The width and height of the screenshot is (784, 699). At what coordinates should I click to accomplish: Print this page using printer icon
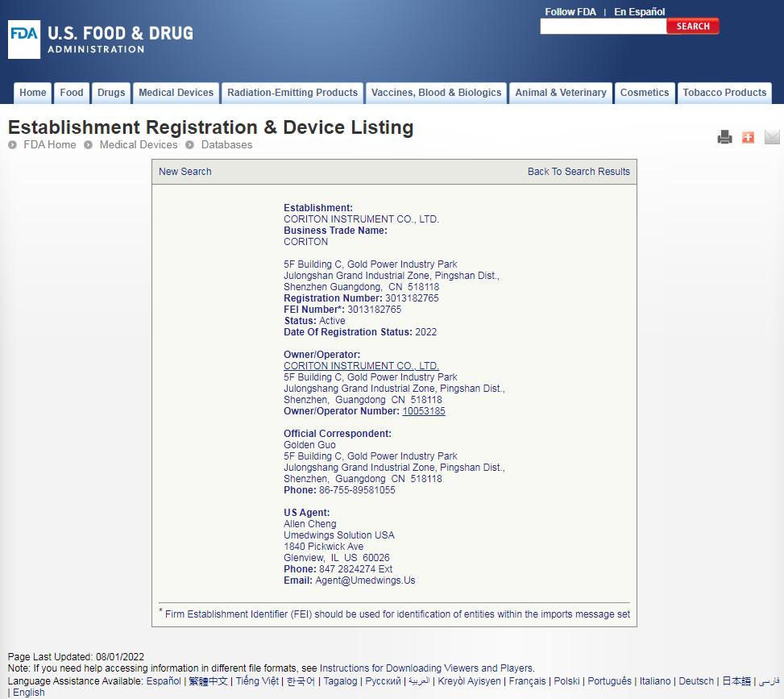(x=724, y=137)
